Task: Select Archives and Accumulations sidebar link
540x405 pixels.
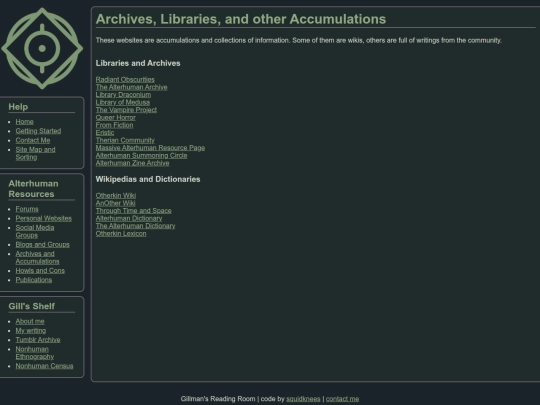Action: point(37,258)
